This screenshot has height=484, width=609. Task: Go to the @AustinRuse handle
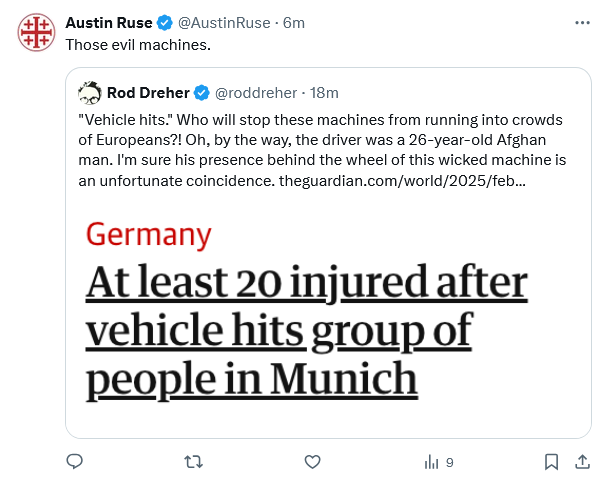coord(227,22)
